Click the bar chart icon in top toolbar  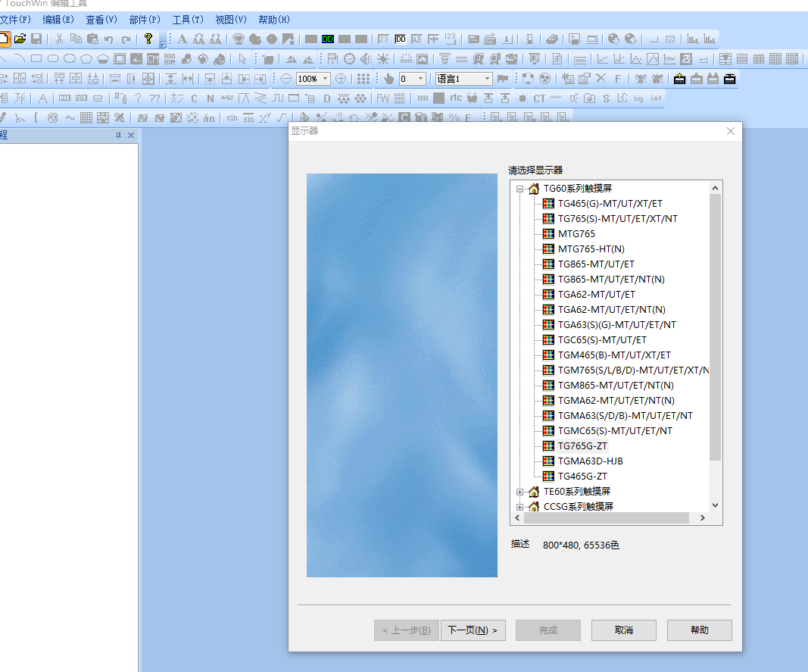click(x=693, y=39)
